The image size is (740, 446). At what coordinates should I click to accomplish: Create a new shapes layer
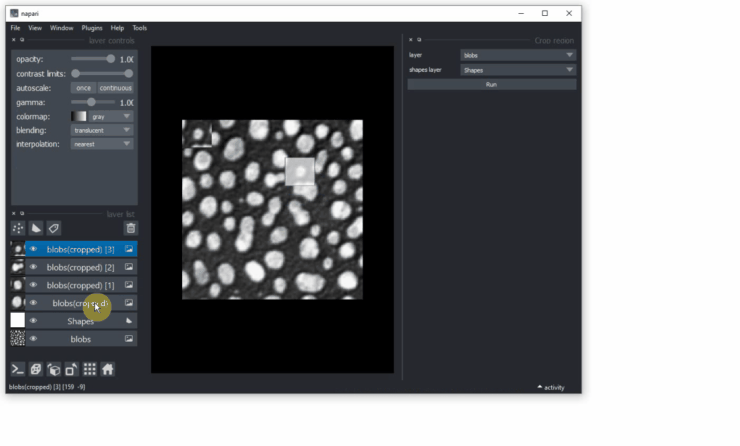(x=36, y=228)
